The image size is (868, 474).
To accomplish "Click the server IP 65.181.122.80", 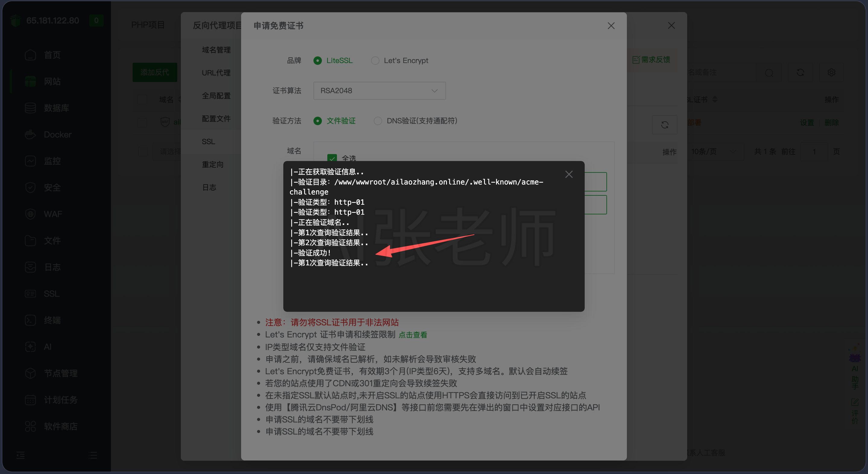I will [x=52, y=21].
